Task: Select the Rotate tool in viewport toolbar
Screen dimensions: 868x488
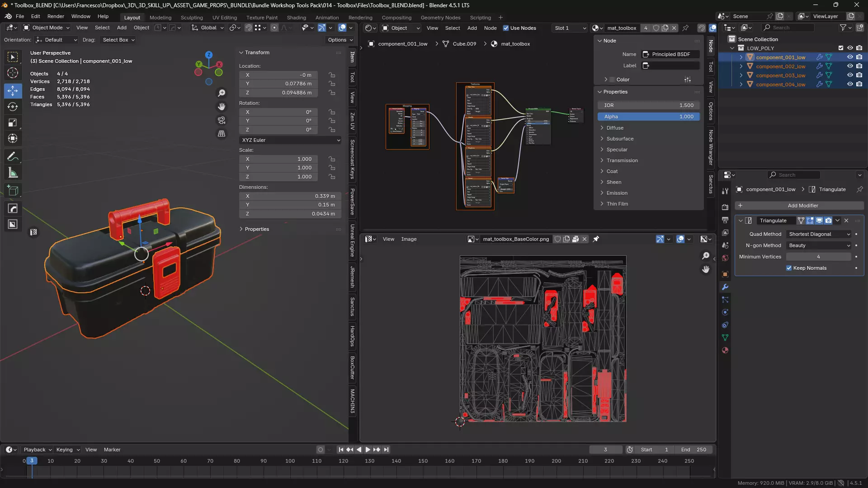Action: (x=13, y=107)
